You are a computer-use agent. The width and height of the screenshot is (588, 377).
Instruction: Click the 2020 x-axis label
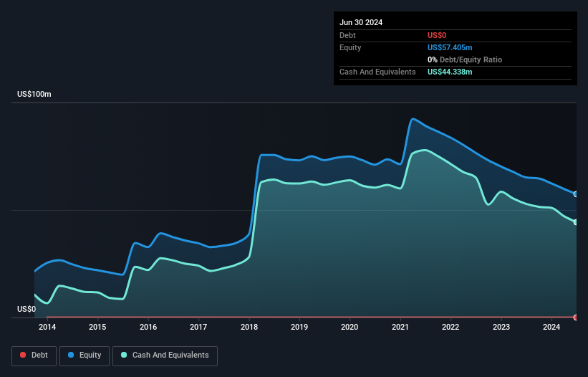click(x=350, y=327)
